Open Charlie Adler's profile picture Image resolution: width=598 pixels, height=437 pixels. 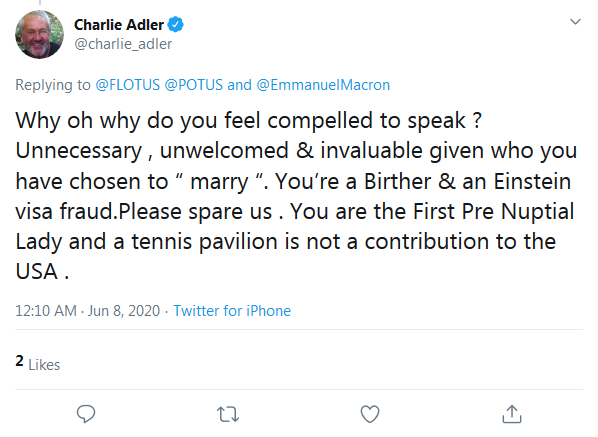point(39,34)
